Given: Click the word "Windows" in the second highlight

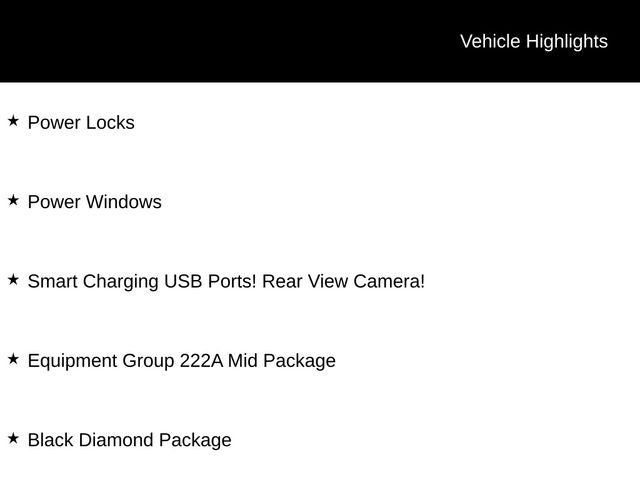Looking at the screenshot, I should pos(123,202).
